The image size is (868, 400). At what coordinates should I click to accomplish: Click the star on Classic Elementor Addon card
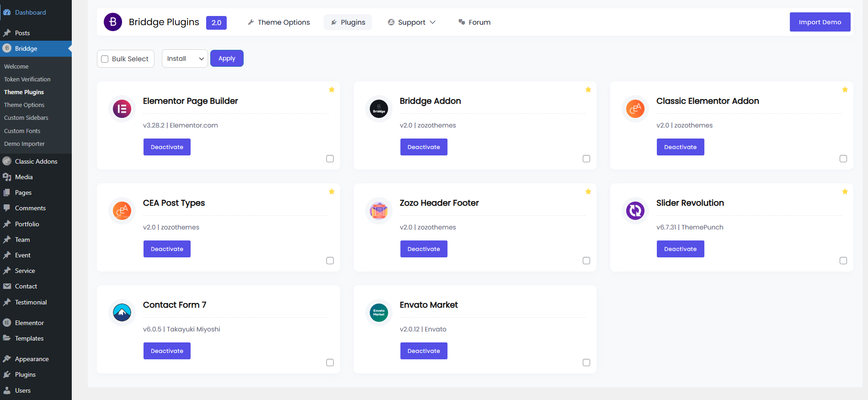pyautogui.click(x=845, y=90)
